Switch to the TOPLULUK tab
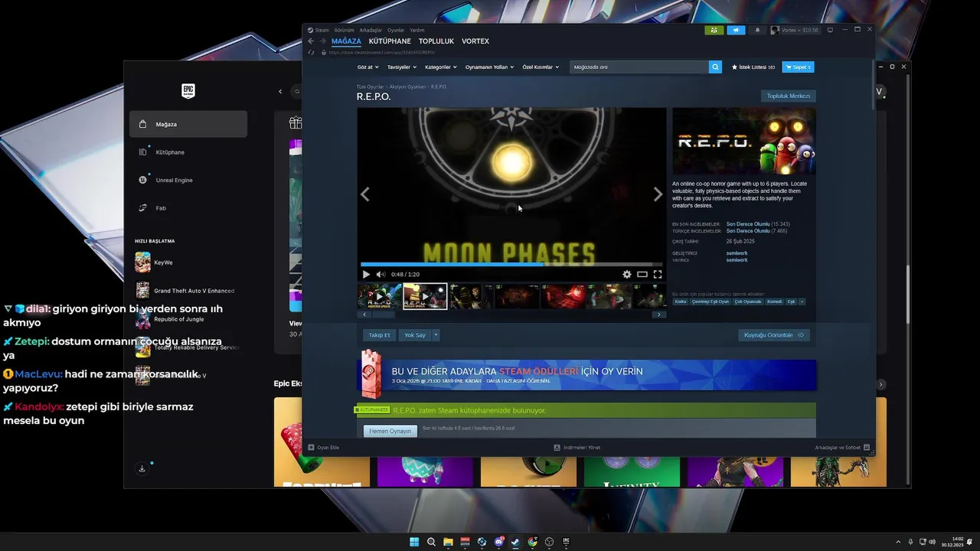Image resolution: width=980 pixels, height=551 pixels. [436, 41]
